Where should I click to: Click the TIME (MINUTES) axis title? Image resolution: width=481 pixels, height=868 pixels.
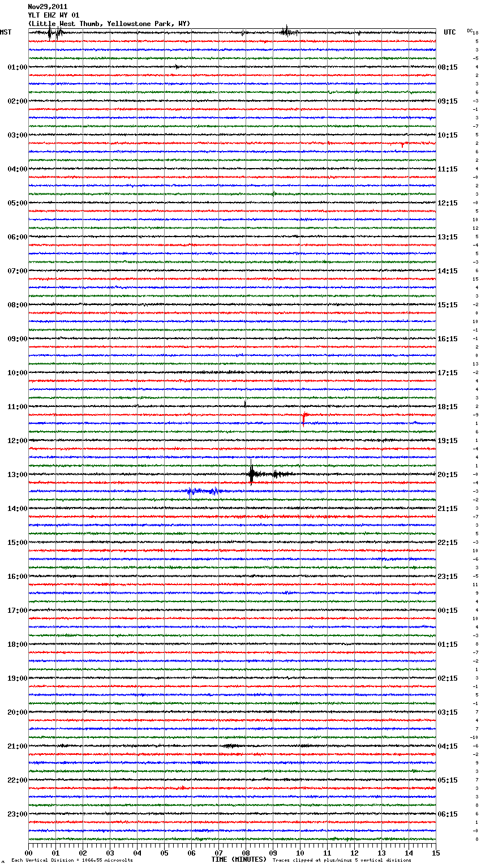click(239, 860)
